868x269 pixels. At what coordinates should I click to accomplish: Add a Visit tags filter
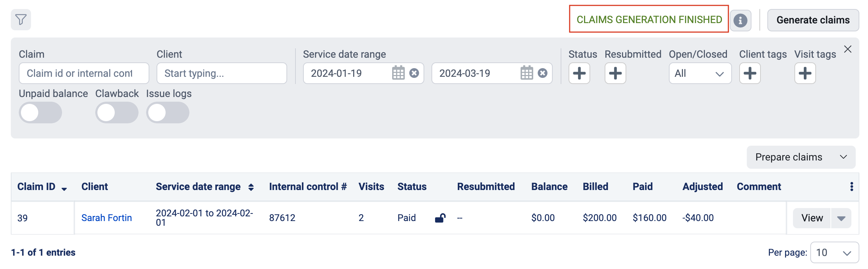tap(805, 73)
